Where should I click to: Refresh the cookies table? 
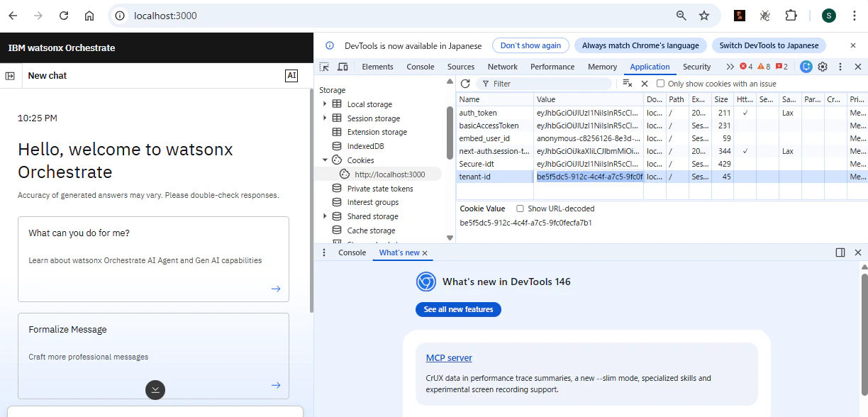[465, 84]
